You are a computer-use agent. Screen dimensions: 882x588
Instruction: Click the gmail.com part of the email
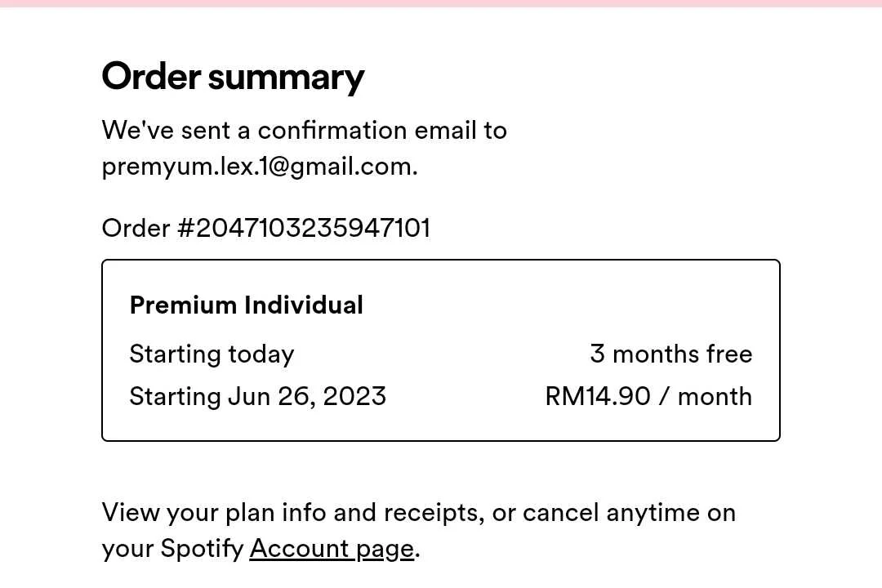point(353,167)
